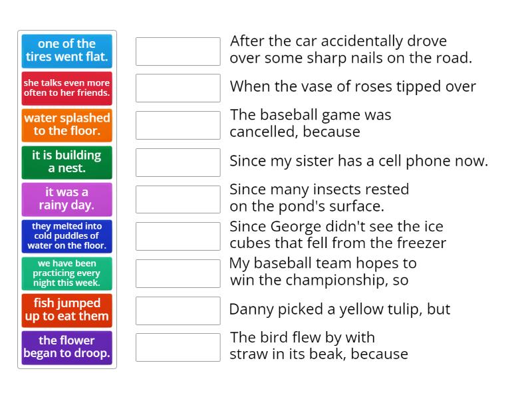532x399 pixels.
Task: Click the text 'Danny picked a yellow tulip, but'
Action: [x=339, y=309]
